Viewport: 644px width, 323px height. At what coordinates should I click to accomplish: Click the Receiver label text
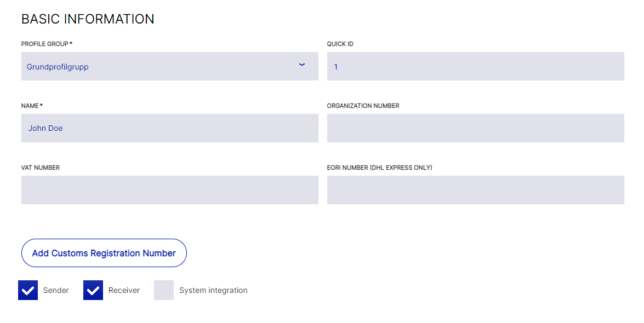124,290
